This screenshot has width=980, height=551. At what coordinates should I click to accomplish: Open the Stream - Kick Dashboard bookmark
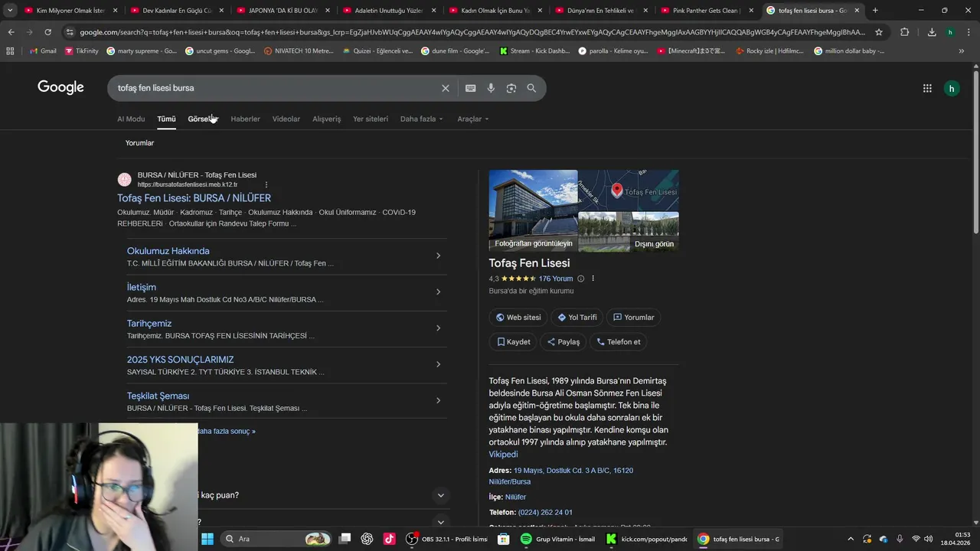(x=534, y=51)
